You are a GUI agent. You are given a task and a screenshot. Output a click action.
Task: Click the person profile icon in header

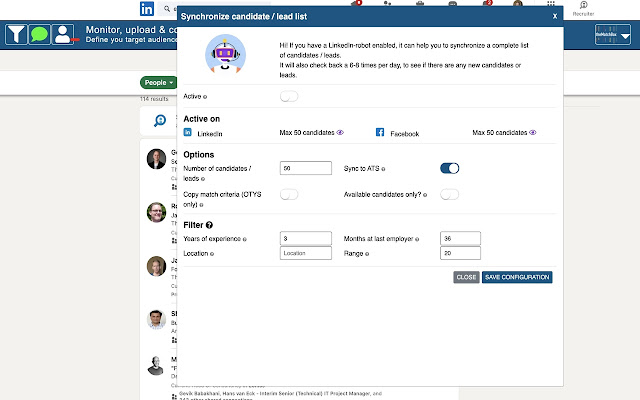(63, 35)
